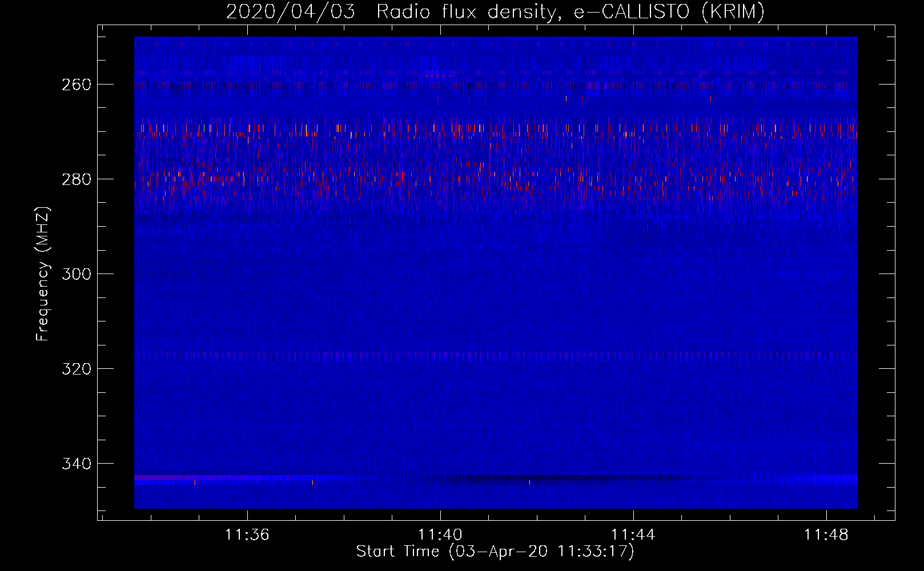Click the 260 frequency tick label
This screenshot has width=924, height=571.
click(77, 85)
